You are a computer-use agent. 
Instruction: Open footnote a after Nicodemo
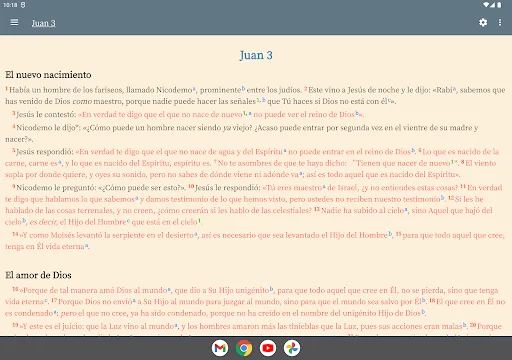194,88
